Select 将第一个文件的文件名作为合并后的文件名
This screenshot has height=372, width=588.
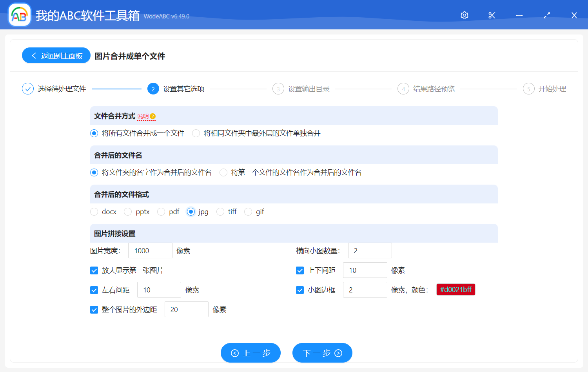223,172
